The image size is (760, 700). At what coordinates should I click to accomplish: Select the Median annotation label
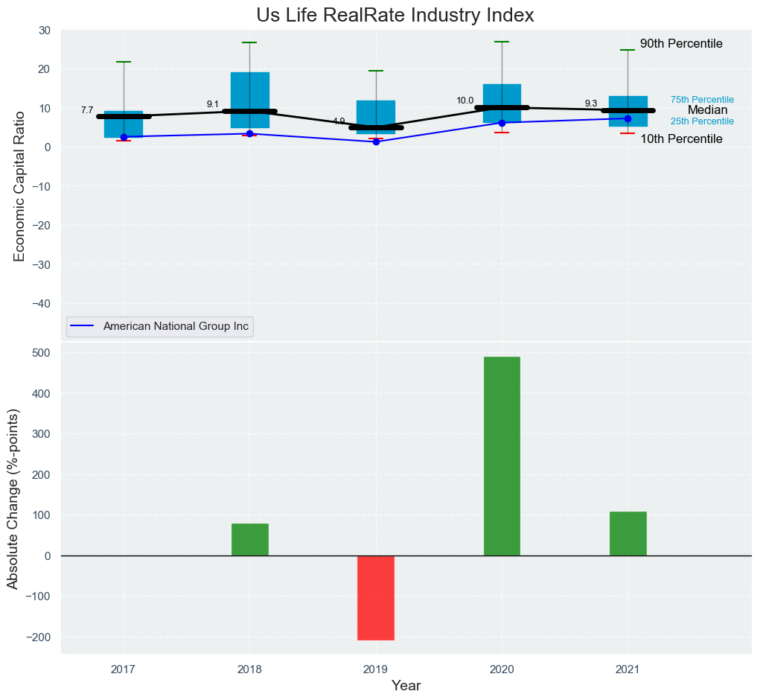[x=707, y=110]
